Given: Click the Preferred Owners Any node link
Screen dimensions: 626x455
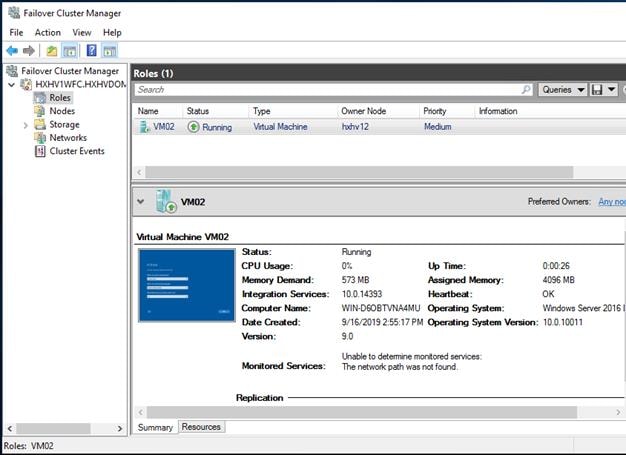Looking at the screenshot, I should click(612, 202).
